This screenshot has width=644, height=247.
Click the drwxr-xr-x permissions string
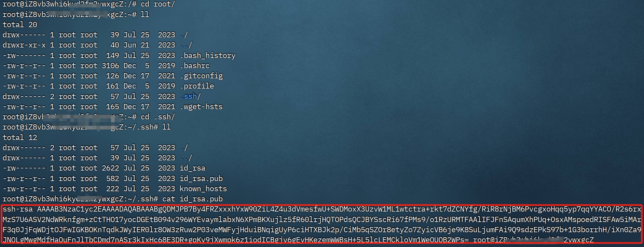click(24, 45)
